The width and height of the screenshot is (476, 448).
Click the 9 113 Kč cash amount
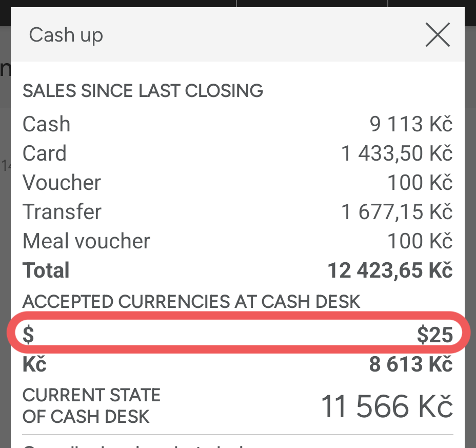[411, 124]
